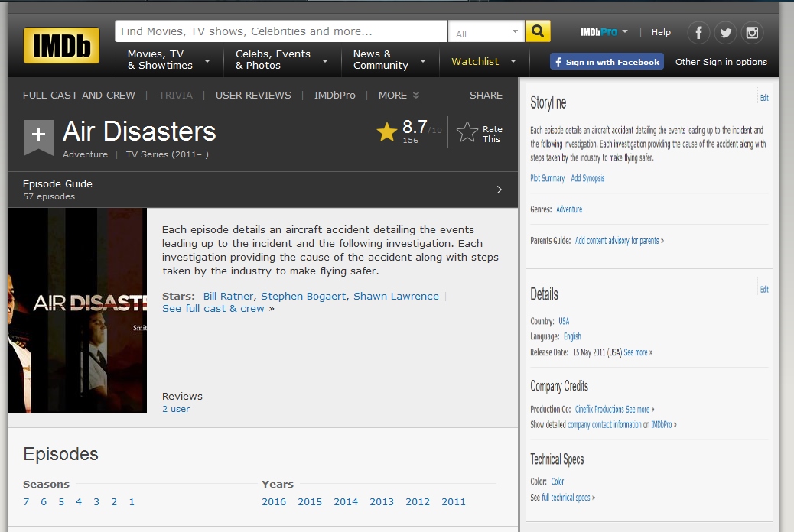Open the Watchlist menu
This screenshot has width=794, height=532.
[x=483, y=61]
